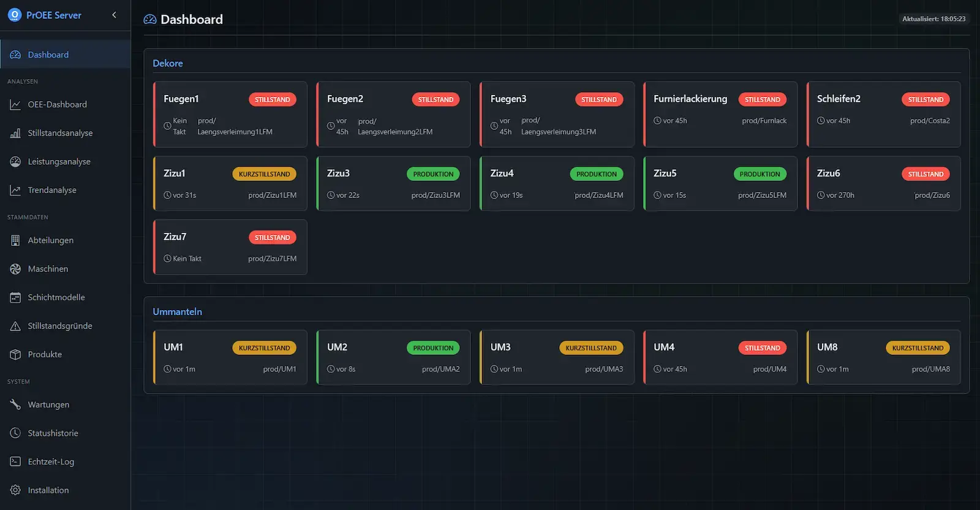This screenshot has height=510, width=980.
Task: Click the 'prod/UMA2' topic text
Action: point(441,369)
